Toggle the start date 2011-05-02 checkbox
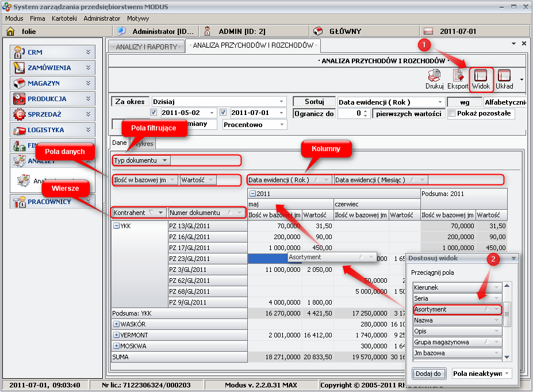Viewport: 533px width, 392px height. pyautogui.click(x=154, y=113)
